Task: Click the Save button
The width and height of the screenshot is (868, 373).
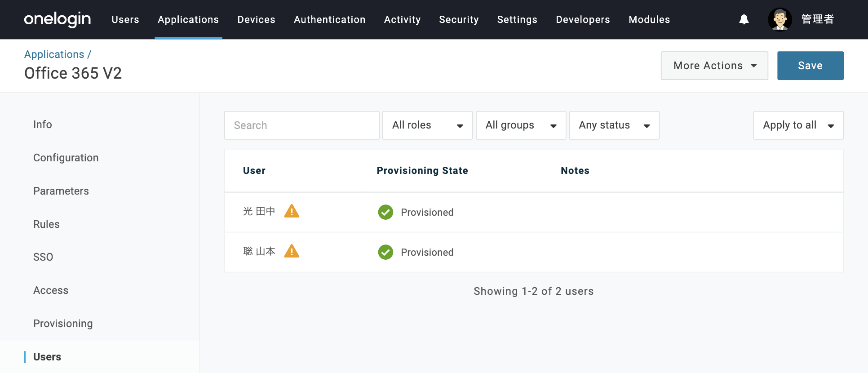Action: (x=810, y=66)
